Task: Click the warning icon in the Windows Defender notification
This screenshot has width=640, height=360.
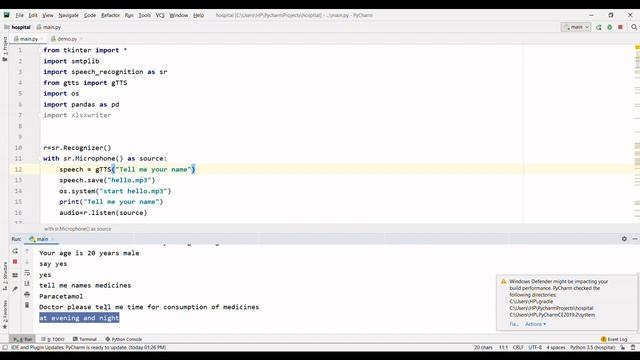Action: coord(503,281)
